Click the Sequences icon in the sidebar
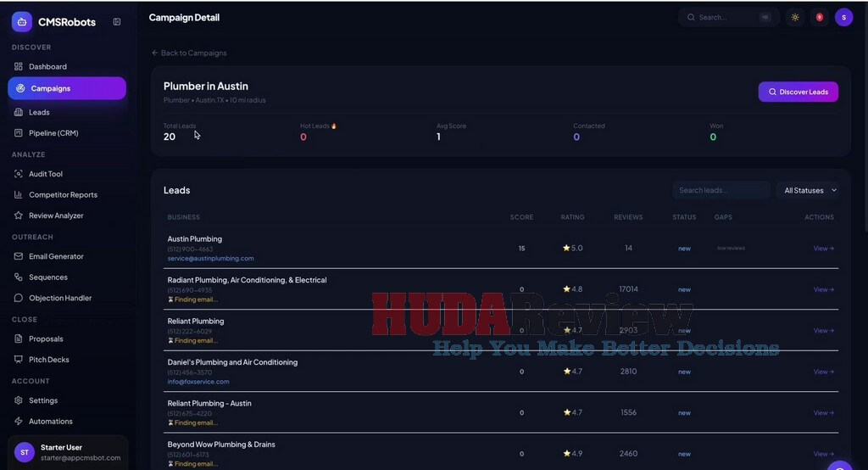 pyautogui.click(x=19, y=277)
